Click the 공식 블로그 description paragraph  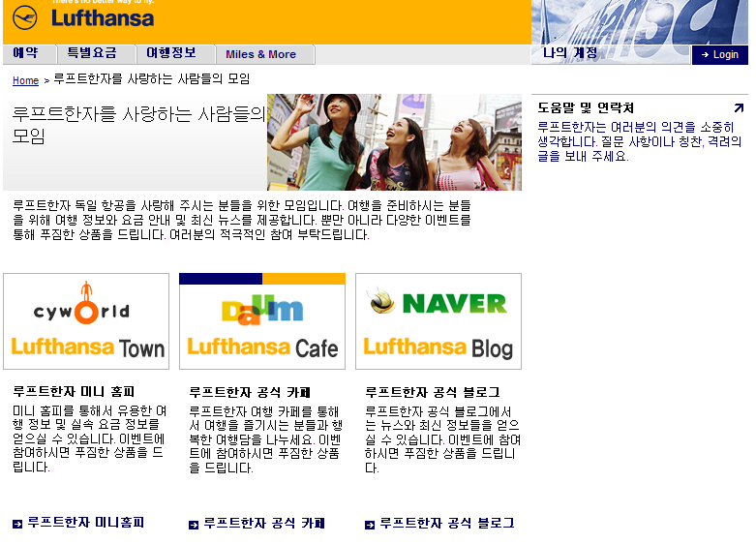[442, 439]
